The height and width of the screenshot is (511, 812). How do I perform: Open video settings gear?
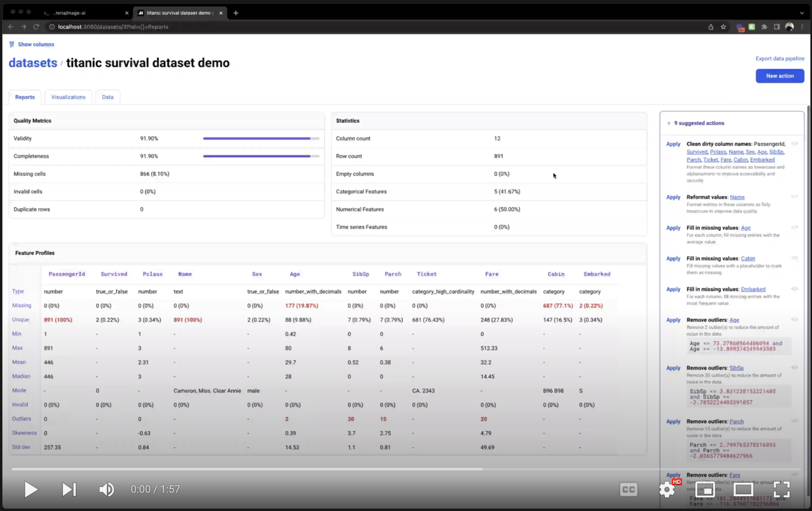tap(667, 489)
